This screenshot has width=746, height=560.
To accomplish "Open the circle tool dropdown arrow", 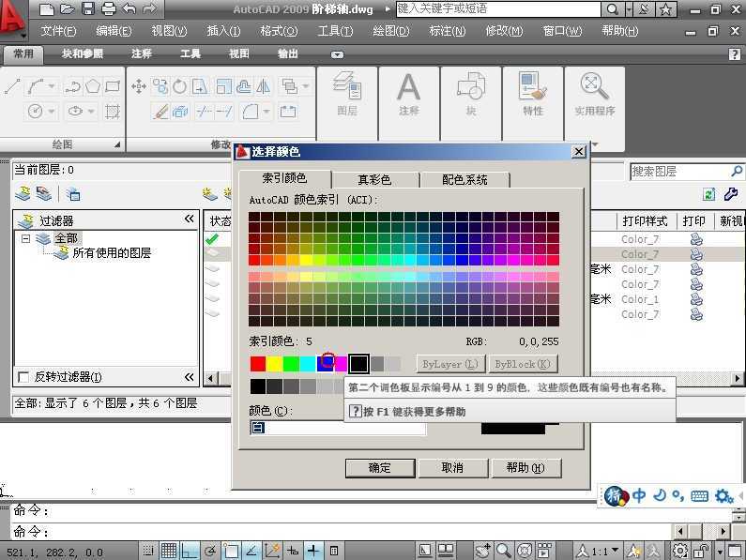I will 52,112.
